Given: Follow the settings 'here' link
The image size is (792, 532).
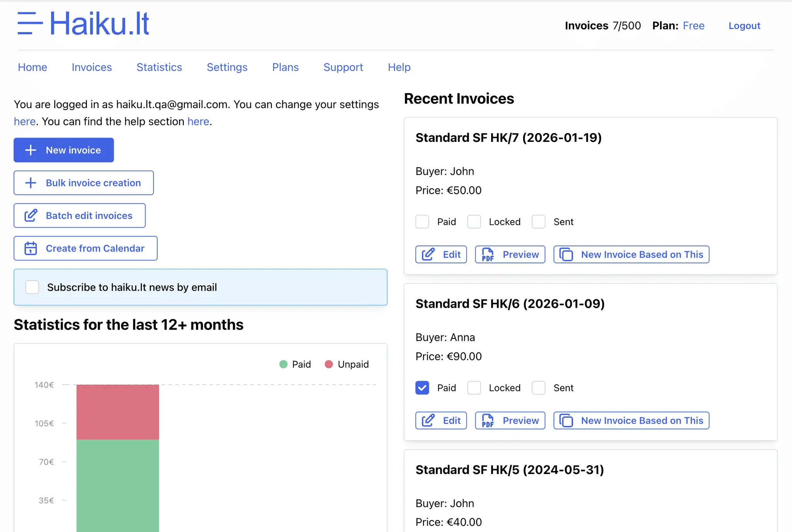Looking at the screenshot, I should (25, 121).
